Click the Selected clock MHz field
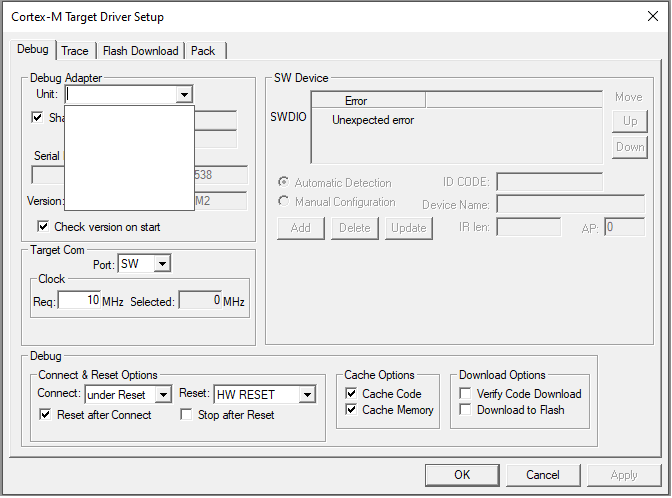This screenshot has height=498, width=672. tap(201, 300)
